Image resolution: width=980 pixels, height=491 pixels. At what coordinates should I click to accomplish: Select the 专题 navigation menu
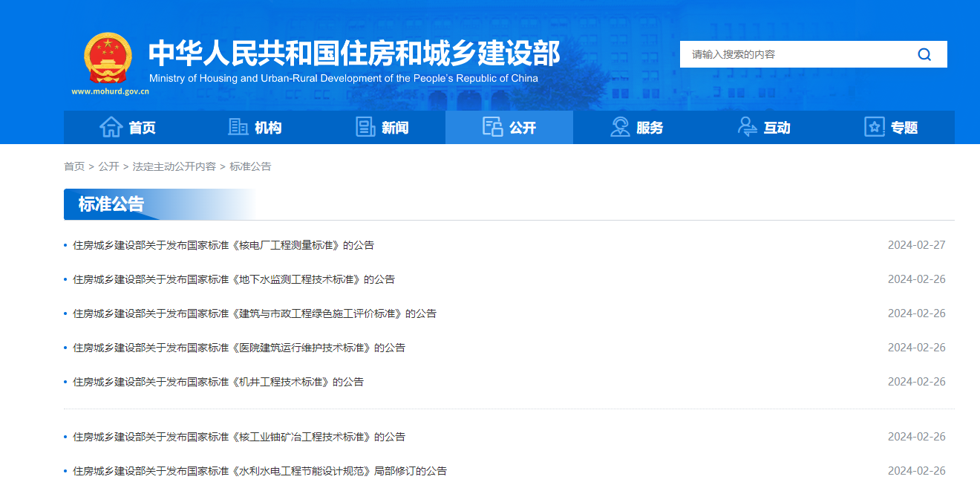click(x=904, y=128)
